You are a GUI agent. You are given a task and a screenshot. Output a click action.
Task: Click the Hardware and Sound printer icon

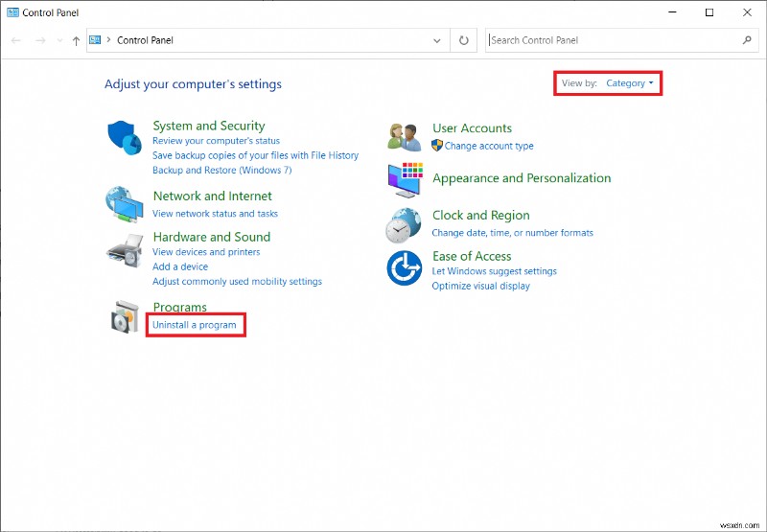(124, 251)
